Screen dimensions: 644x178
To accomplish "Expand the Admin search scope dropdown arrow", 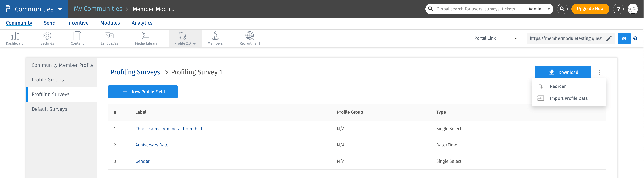I will pyautogui.click(x=549, y=9).
